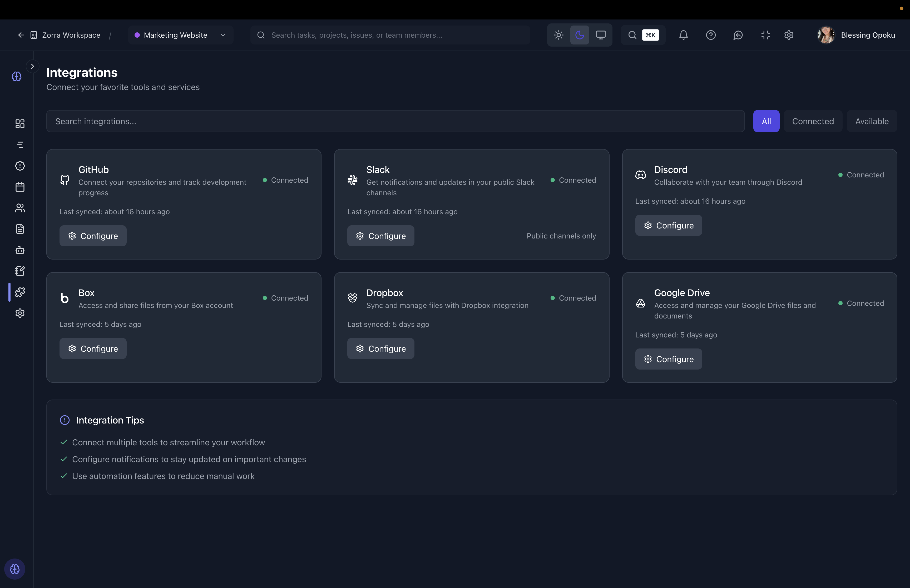Focus the Search integrations field
This screenshot has width=910, height=588.
coord(395,121)
